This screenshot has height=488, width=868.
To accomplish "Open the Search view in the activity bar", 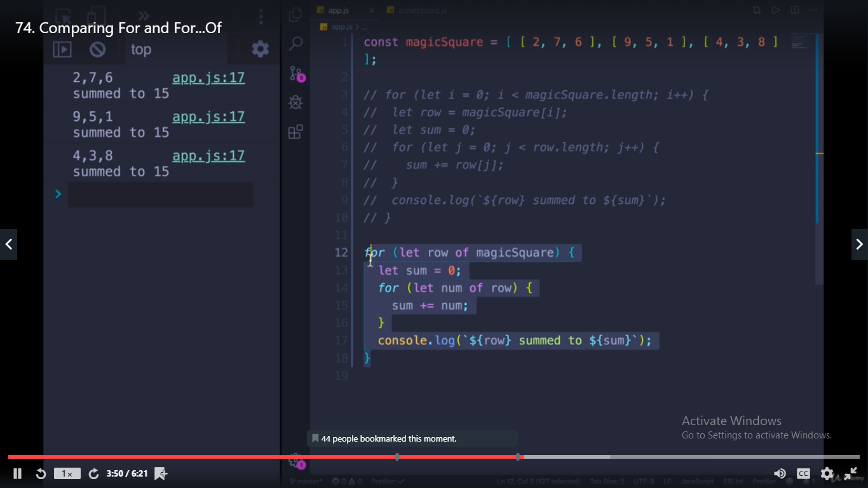I will [295, 44].
